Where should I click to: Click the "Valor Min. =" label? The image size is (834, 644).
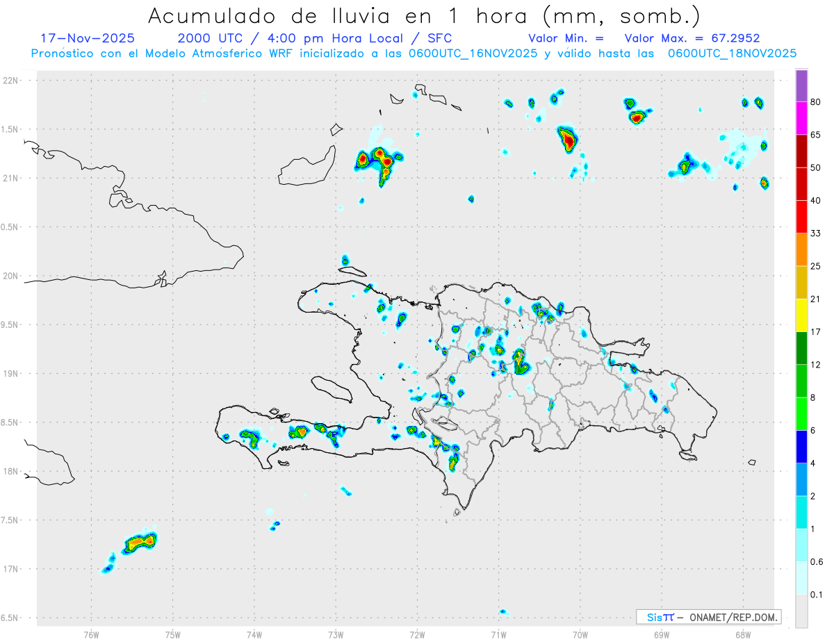point(566,38)
